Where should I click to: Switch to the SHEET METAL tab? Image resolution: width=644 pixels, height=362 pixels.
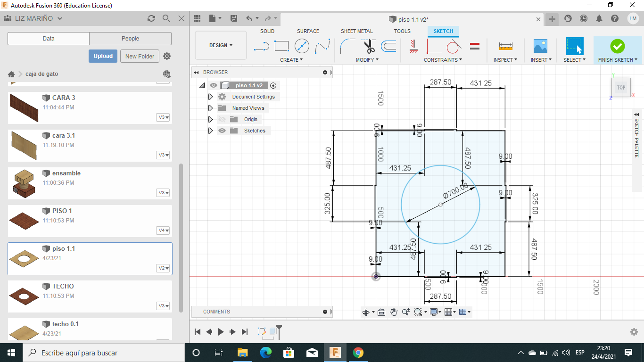[x=357, y=31]
